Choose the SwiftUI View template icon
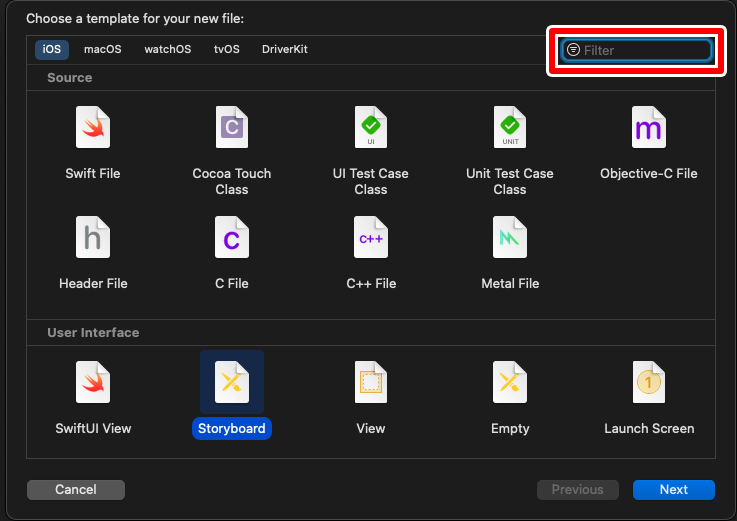This screenshot has width=737, height=521. pos(93,382)
